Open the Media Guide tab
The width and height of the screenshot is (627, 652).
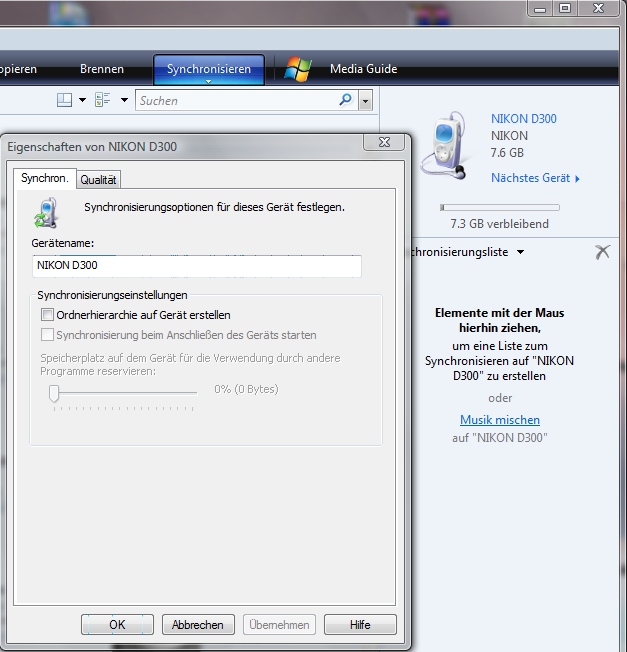(363, 69)
